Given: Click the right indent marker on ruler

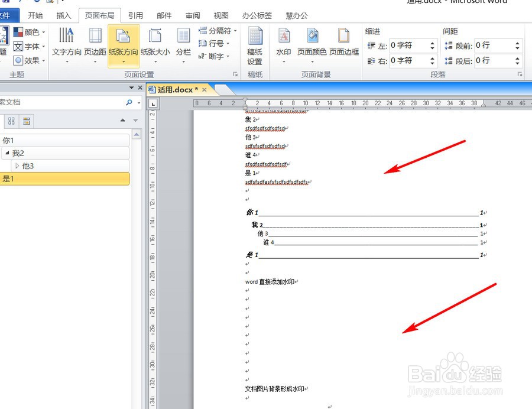Looking at the screenshot, I should [484, 105].
